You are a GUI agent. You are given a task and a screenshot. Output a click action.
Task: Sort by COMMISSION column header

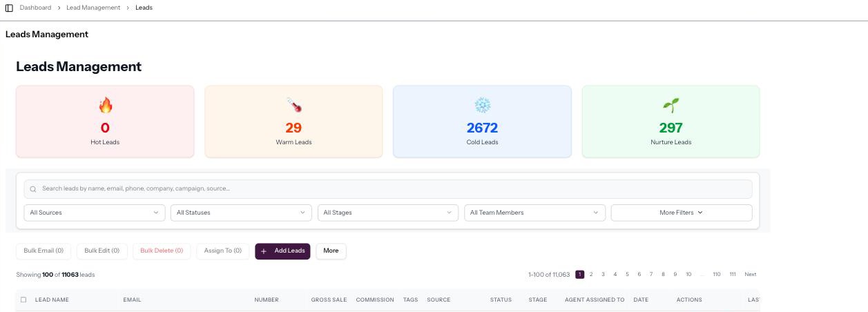[x=375, y=300]
